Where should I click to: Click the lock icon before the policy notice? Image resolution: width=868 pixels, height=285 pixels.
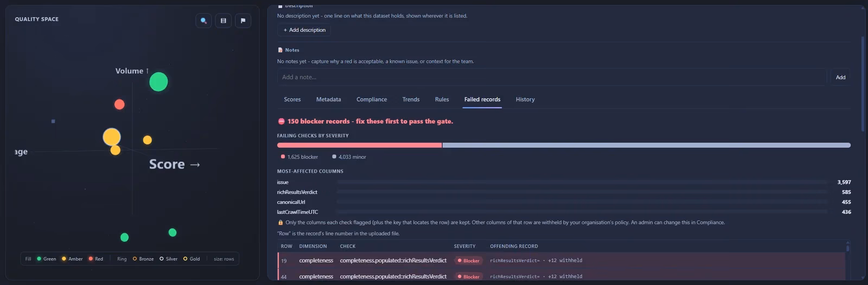(x=280, y=222)
